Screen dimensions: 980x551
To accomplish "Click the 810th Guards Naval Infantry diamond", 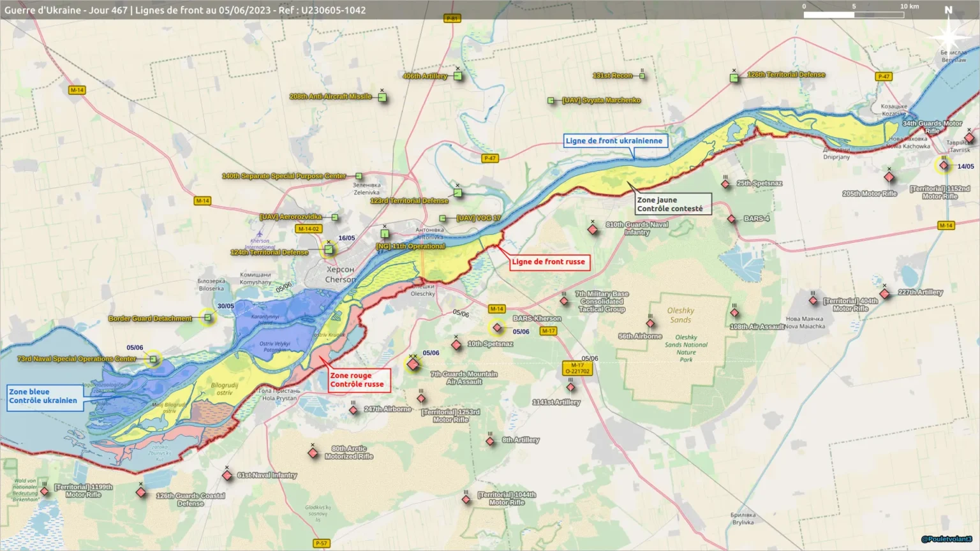I will pyautogui.click(x=593, y=229).
